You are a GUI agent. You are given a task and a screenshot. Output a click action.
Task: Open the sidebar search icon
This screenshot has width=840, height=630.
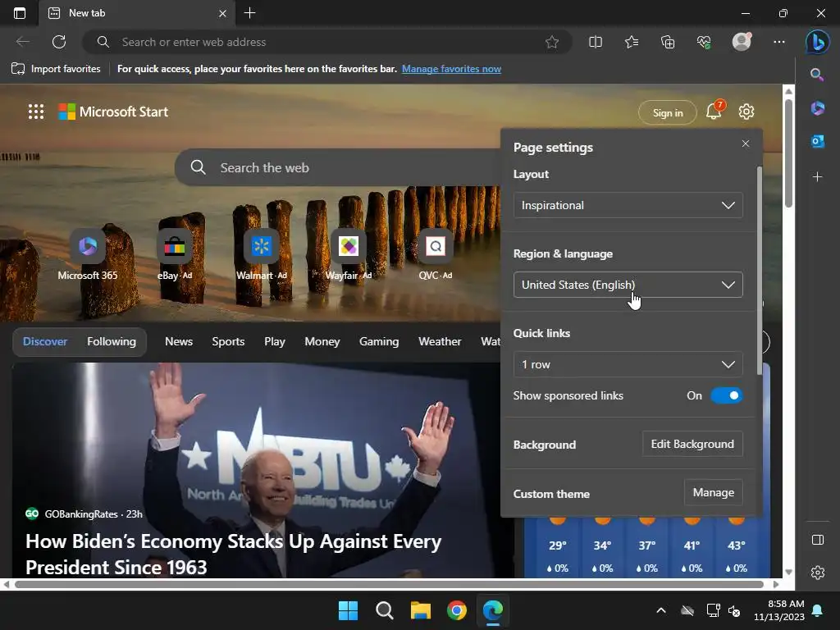817,75
